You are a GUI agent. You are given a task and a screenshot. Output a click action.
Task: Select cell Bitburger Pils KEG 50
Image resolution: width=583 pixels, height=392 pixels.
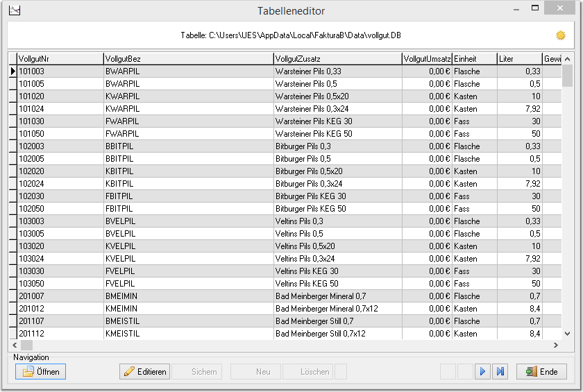pos(338,209)
